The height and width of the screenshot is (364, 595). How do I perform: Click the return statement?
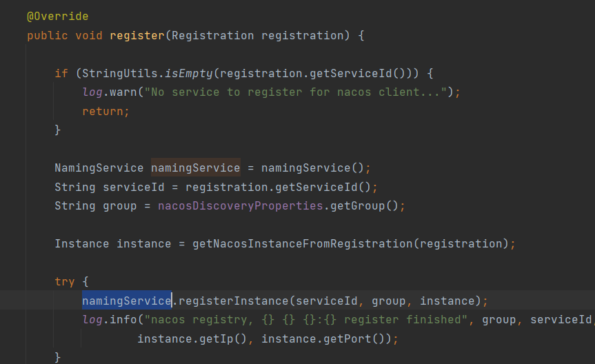tap(106, 111)
